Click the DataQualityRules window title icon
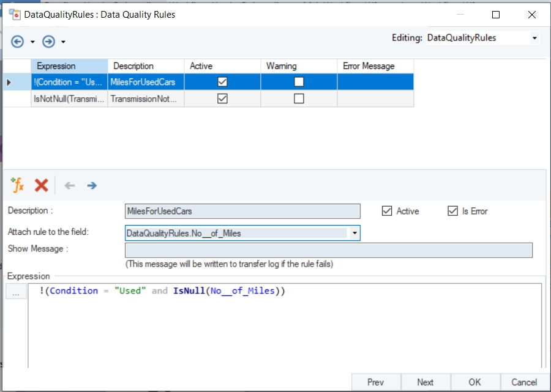551x392 pixels. point(13,14)
